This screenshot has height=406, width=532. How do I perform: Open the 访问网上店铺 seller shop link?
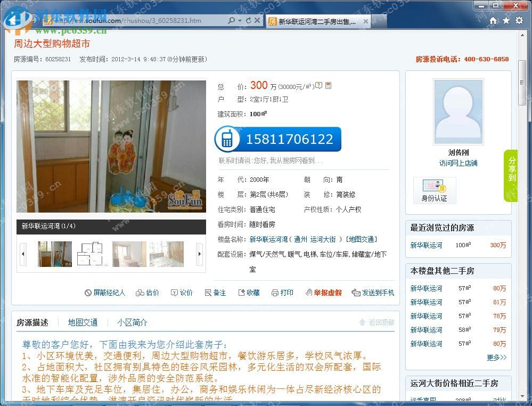click(458, 164)
